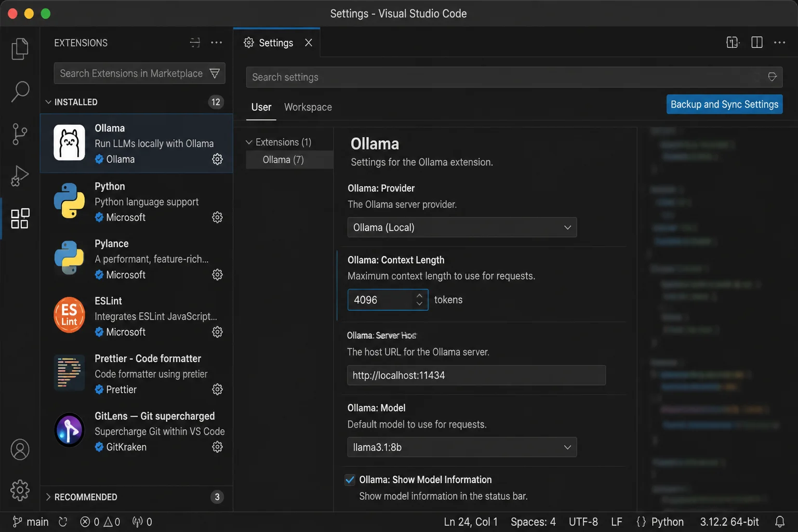The image size is (798, 532).
Task: Select the Prettier Code formatter entry
Action: click(x=136, y=374)
